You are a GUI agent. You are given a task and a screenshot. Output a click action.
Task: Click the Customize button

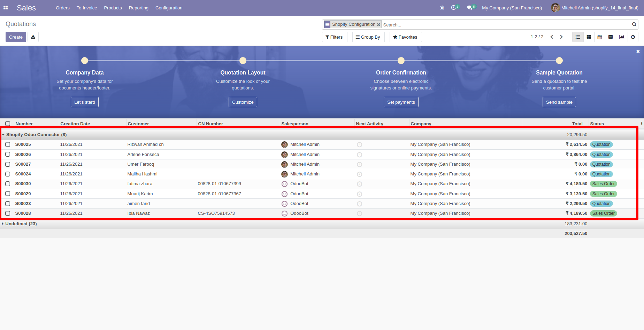point(243,102)
